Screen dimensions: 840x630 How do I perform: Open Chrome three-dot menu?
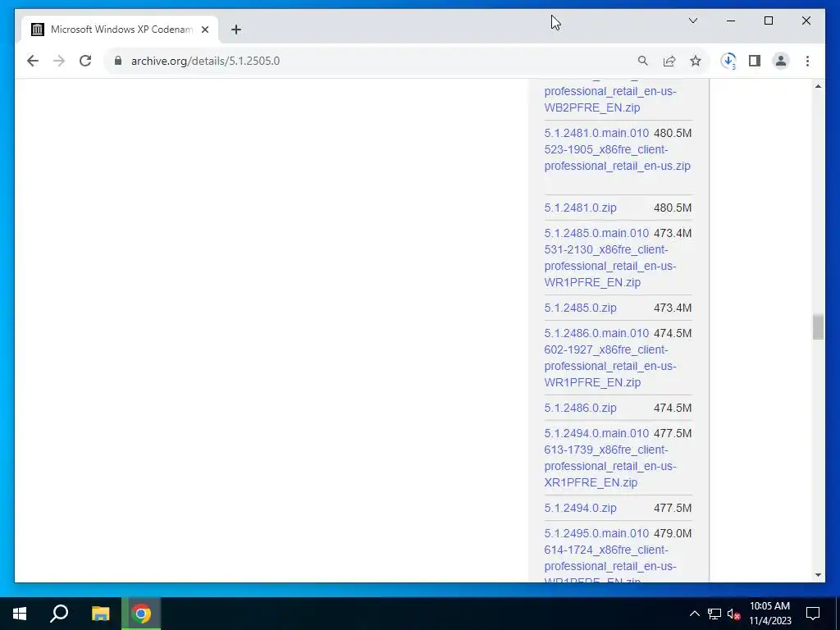pos(807,61)
